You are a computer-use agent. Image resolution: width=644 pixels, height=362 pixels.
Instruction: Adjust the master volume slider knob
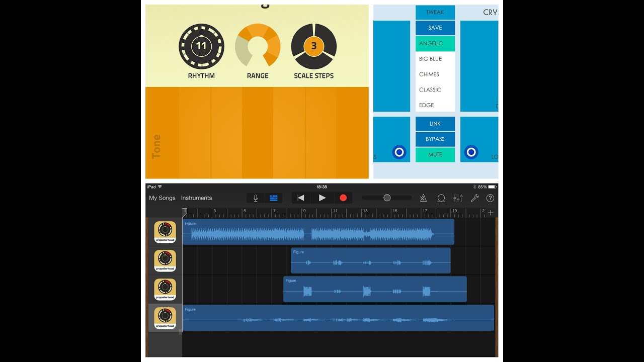(x=387, y=198)
